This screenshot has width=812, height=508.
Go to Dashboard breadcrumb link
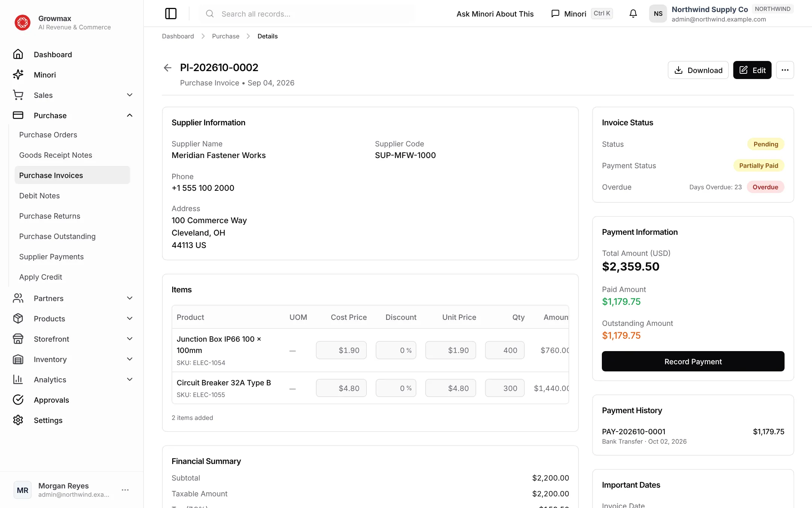[178, 36]
